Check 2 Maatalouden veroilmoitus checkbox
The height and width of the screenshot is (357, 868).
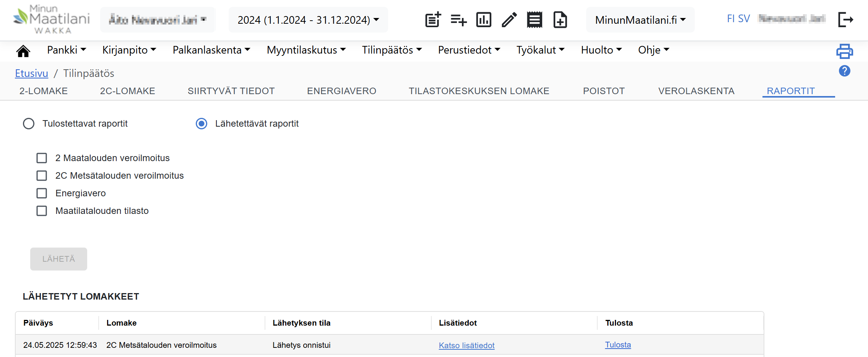[42, 158]
